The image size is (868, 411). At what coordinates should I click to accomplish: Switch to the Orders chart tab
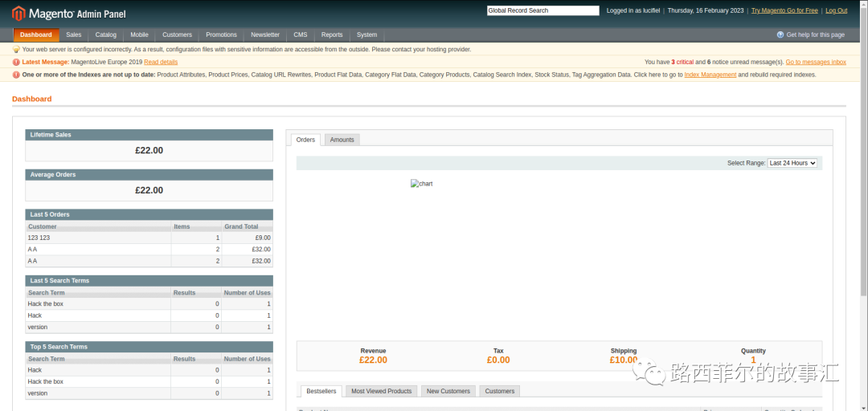click(x=305, y=140)
